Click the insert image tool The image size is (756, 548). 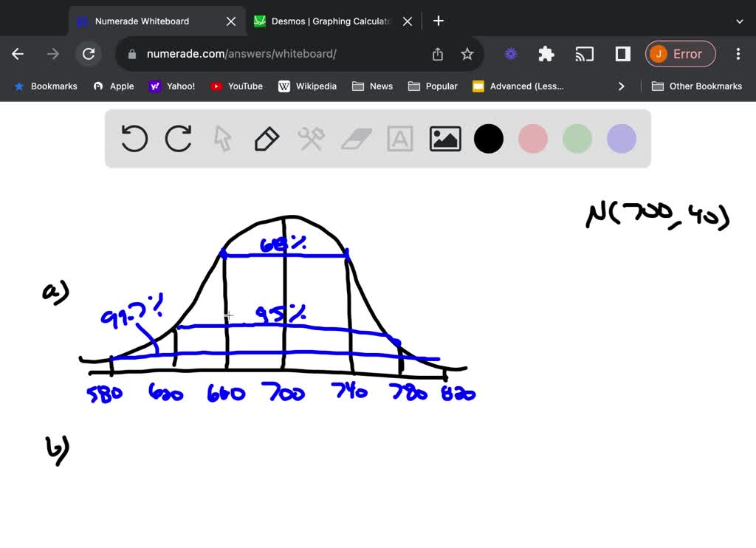(445, 139)
